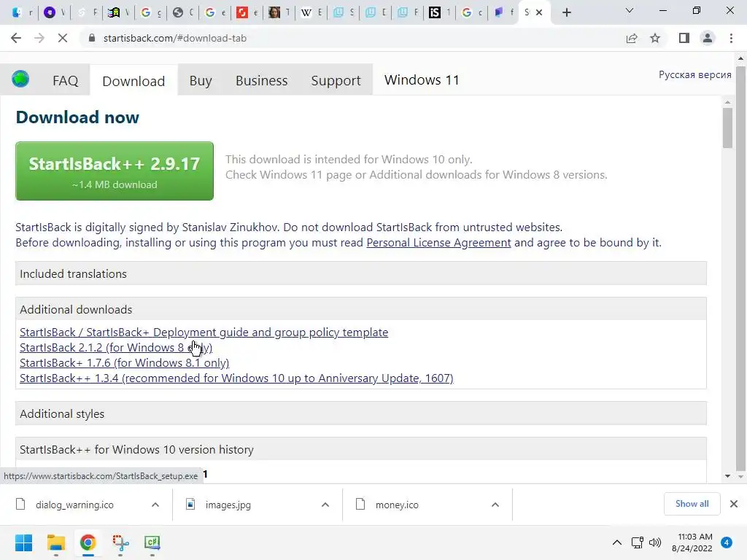Open Snipping Tool from taskbar

tap(120, 542)
